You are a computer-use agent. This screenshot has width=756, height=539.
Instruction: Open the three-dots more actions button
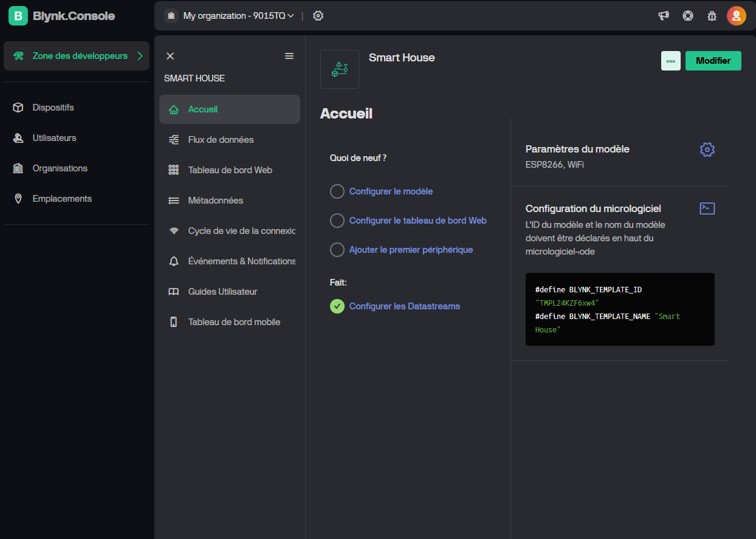click(x=671, y=61)
